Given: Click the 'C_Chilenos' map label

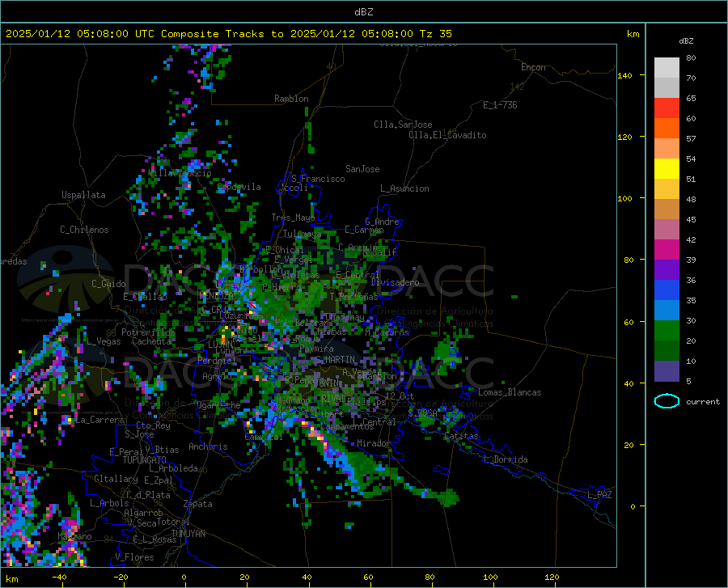Looking at the screenshot, I should (x=84, y=230).
